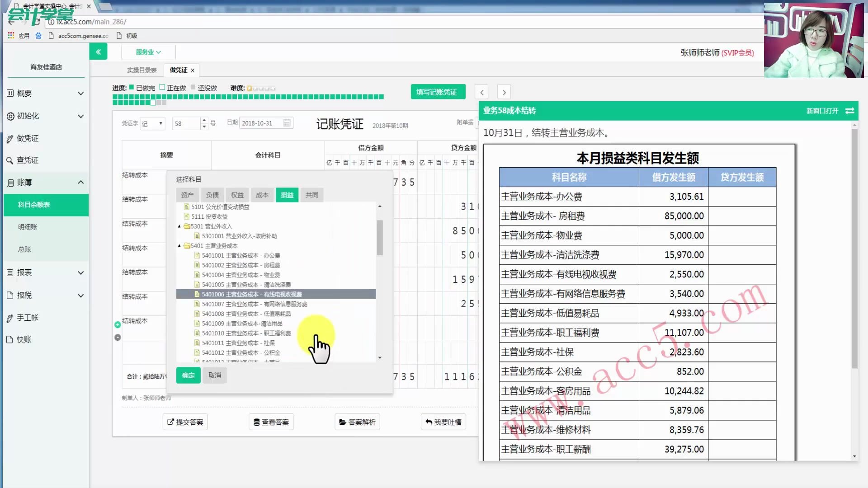Select 5401010 主营业务成本-职工福利费 subject
868x488 pixels.
[x=246, y=333]
